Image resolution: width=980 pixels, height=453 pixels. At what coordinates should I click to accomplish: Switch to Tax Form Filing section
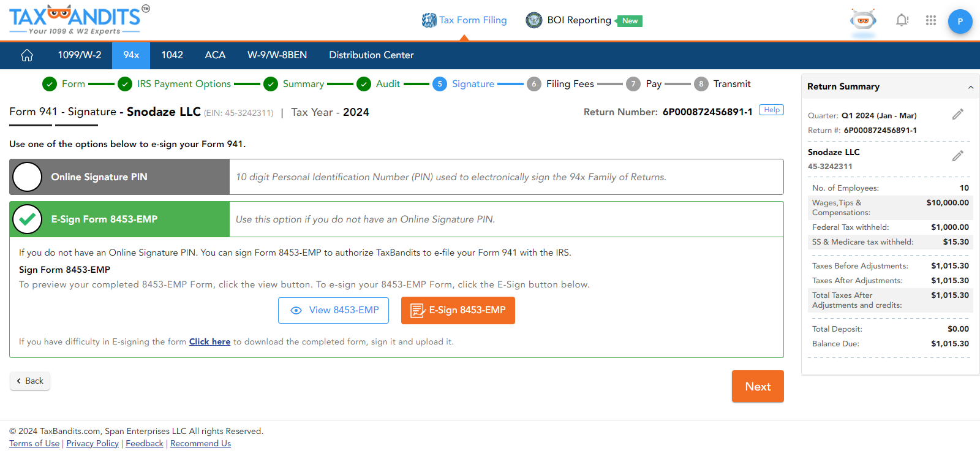tap(473, 20)
